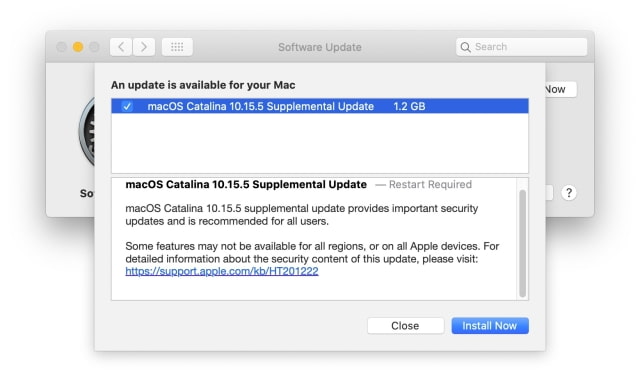Show all preferences grid icon

coord(177,47)
